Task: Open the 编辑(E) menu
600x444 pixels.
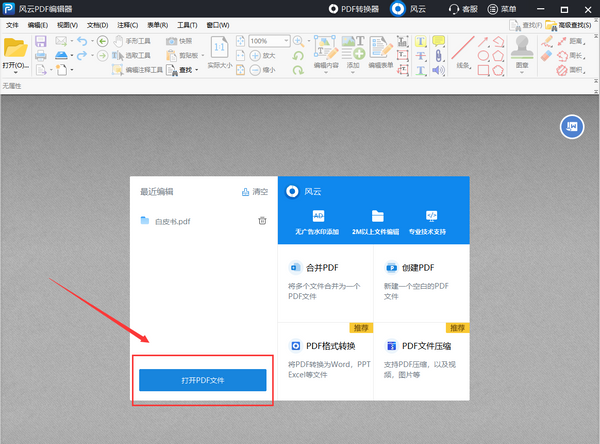Action: [x=38, y=25]
